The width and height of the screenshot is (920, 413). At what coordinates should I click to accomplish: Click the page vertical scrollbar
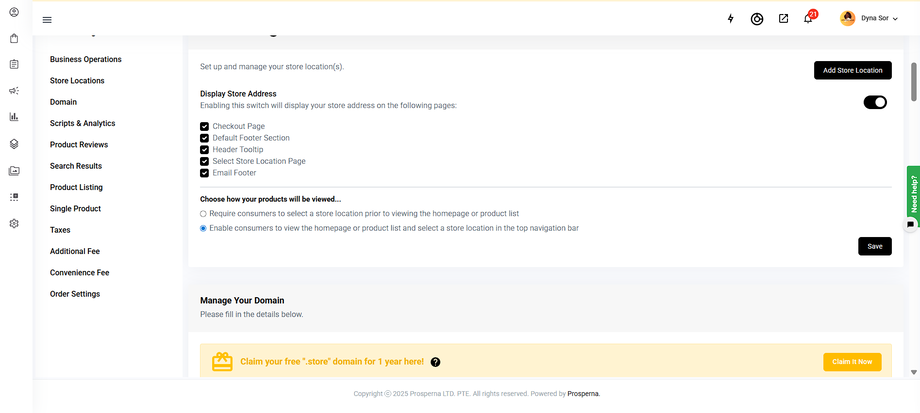(x=914, y=82)
